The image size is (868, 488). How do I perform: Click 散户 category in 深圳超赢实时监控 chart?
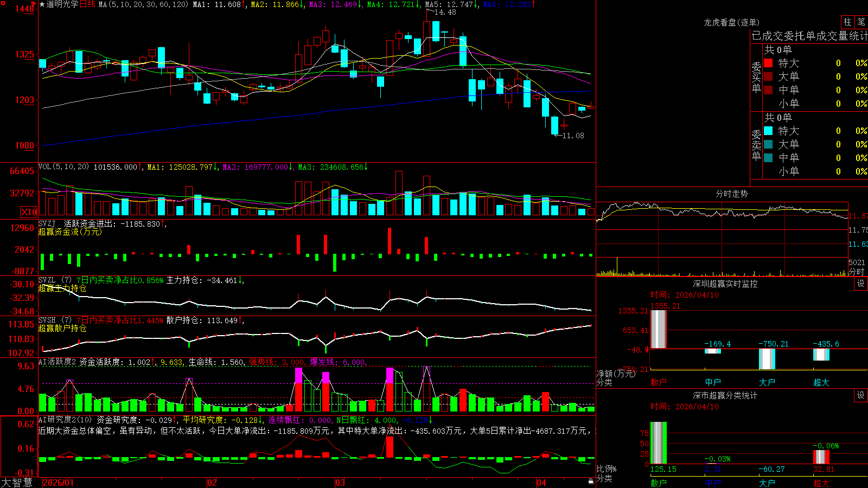coord(659,382)
